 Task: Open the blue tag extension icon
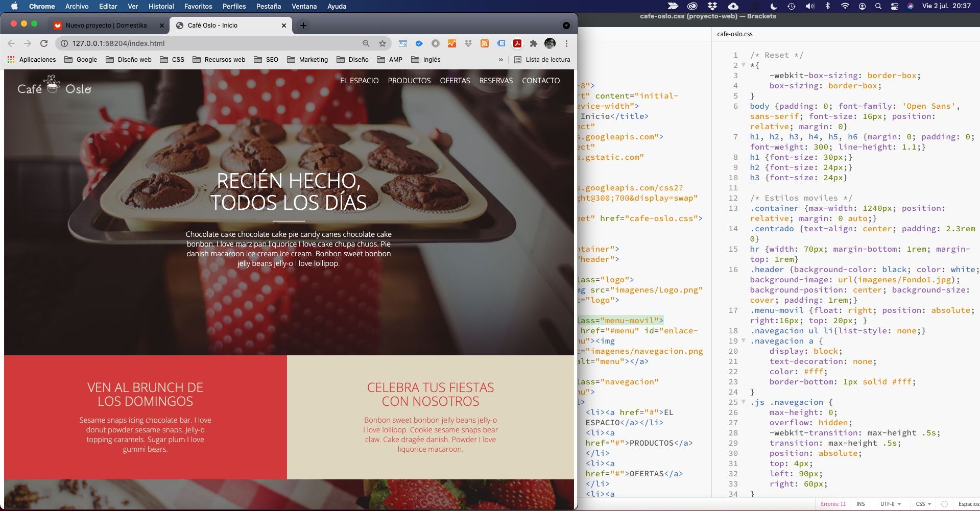coord(501,43)
